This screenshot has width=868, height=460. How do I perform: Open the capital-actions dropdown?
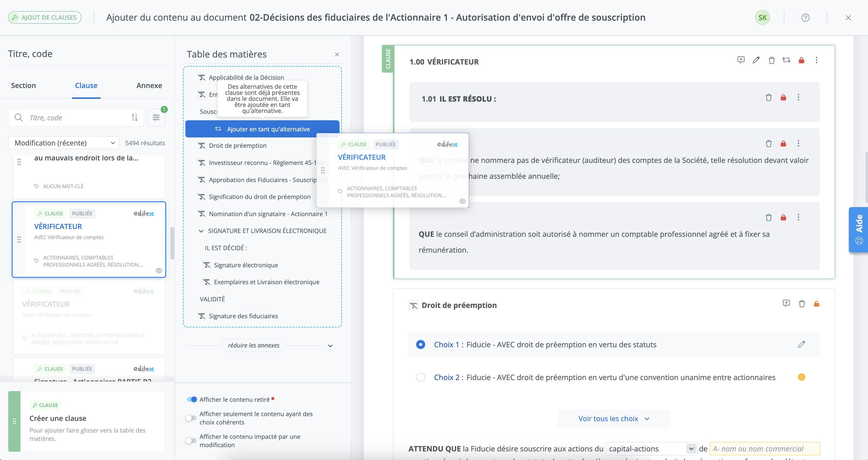click(651, 449)
